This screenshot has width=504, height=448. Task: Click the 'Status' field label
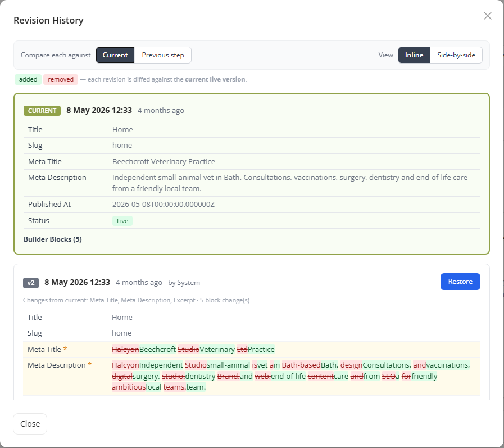[x=39, y=220]
